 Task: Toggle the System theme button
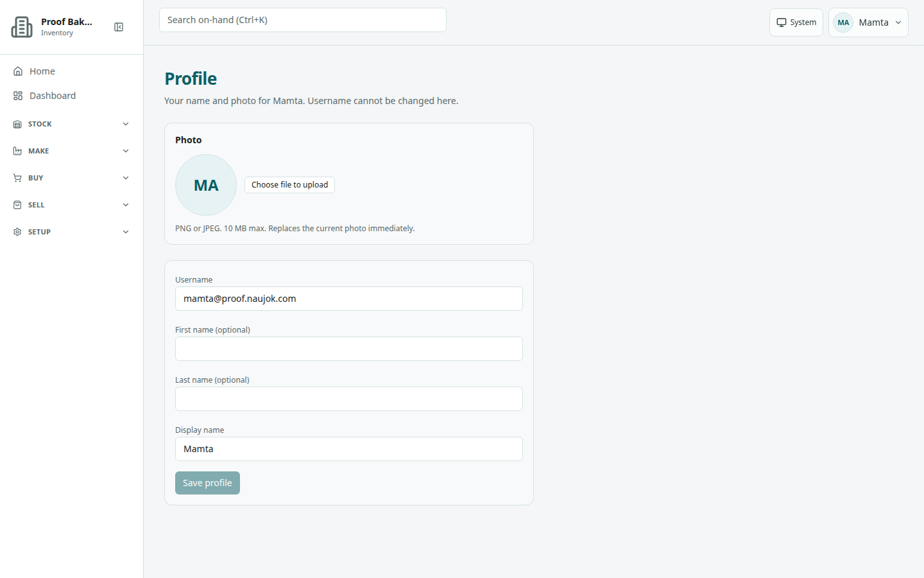click(x=796, y=22)
